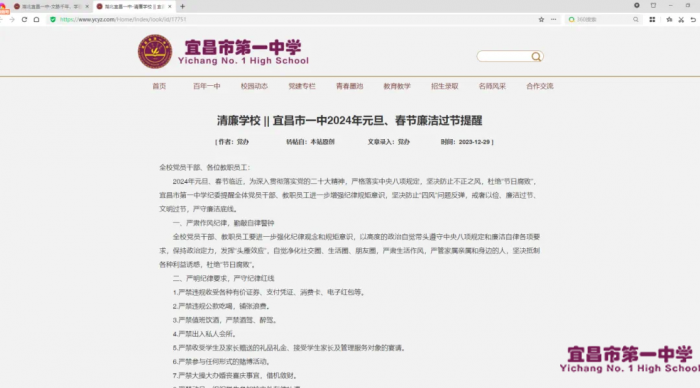This screenshot has height=388, width=700.
Task: Open the address bar more-options ellipsis
Action: tap(554, 20)
